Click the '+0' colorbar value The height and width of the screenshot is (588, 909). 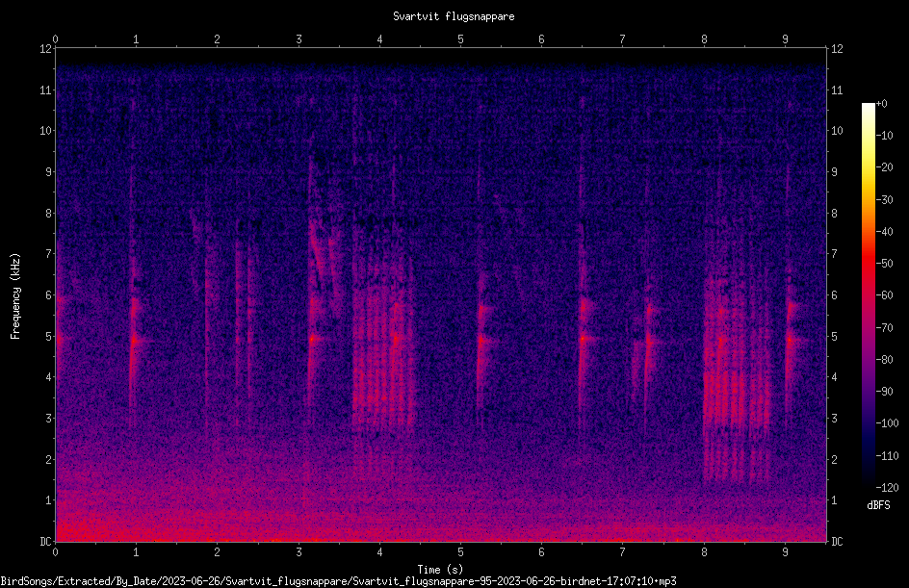click(x=881, y=104)
